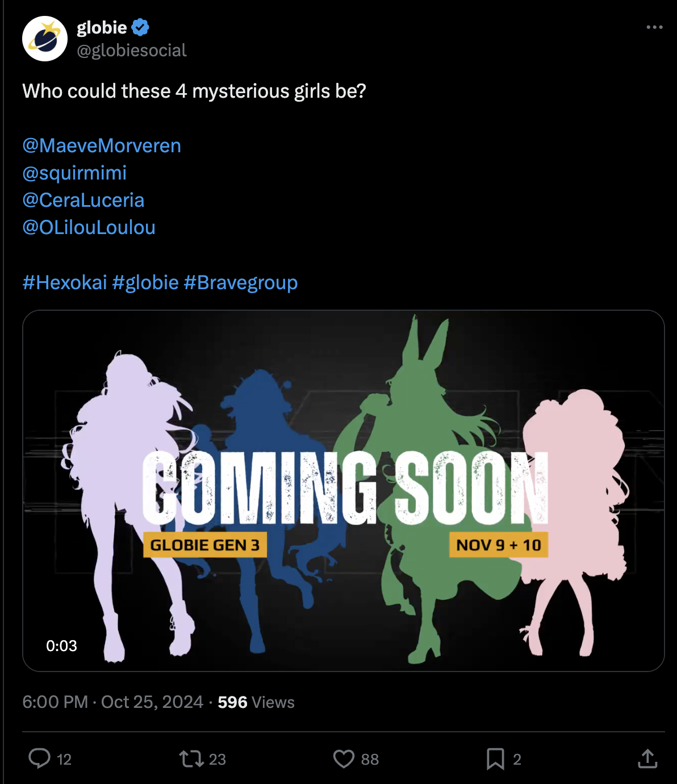677x784 pixels.
Task: Open the #Hexokai hashtag
Action: tap(65, 282)
